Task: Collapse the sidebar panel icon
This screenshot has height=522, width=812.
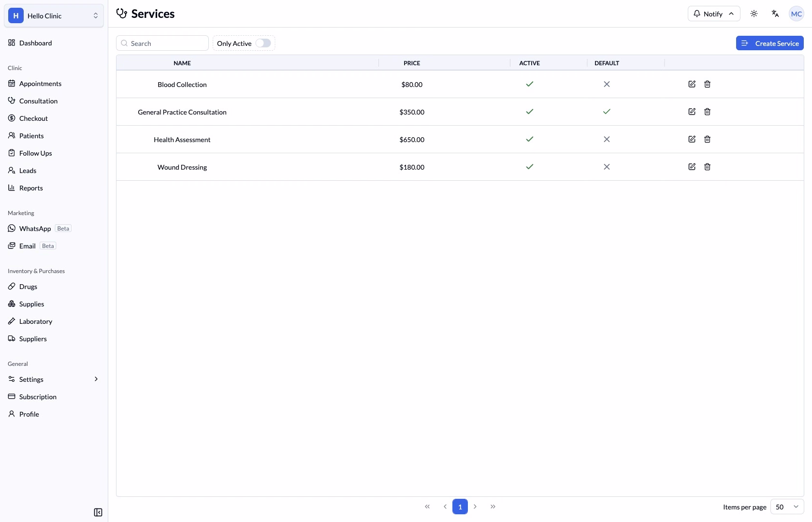Action: coord(98,512)
